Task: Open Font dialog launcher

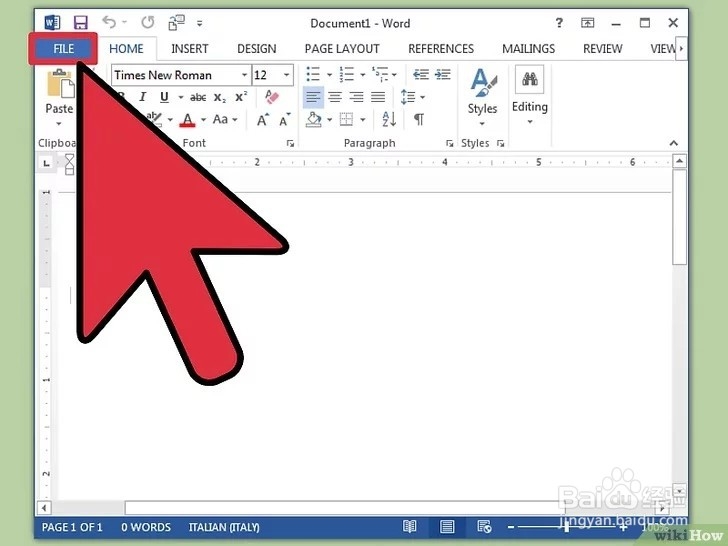Action: [290, 143]
